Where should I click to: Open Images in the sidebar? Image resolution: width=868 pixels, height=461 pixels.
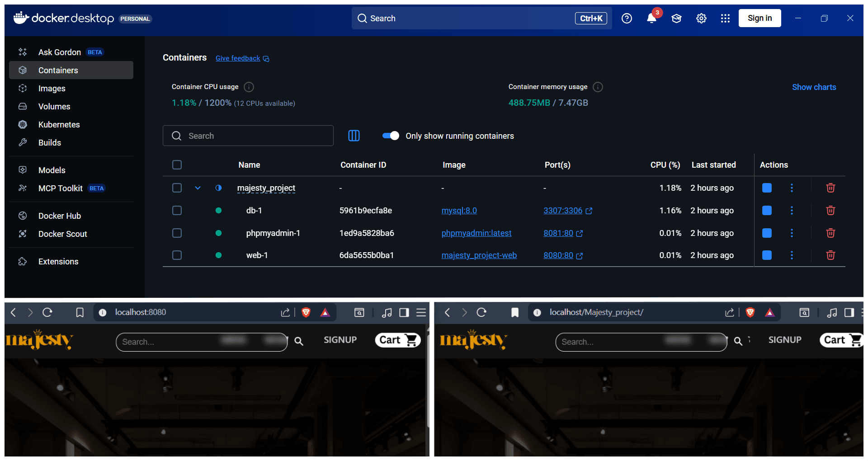pyautogui.click(x=71, y=89)
